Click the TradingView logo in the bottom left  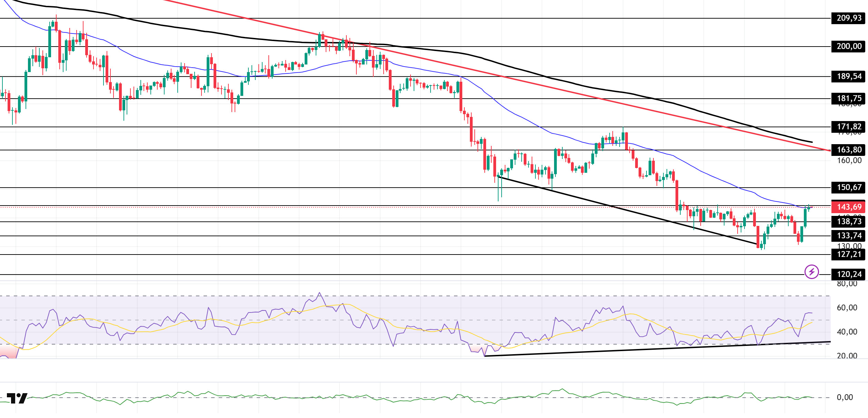17,398
